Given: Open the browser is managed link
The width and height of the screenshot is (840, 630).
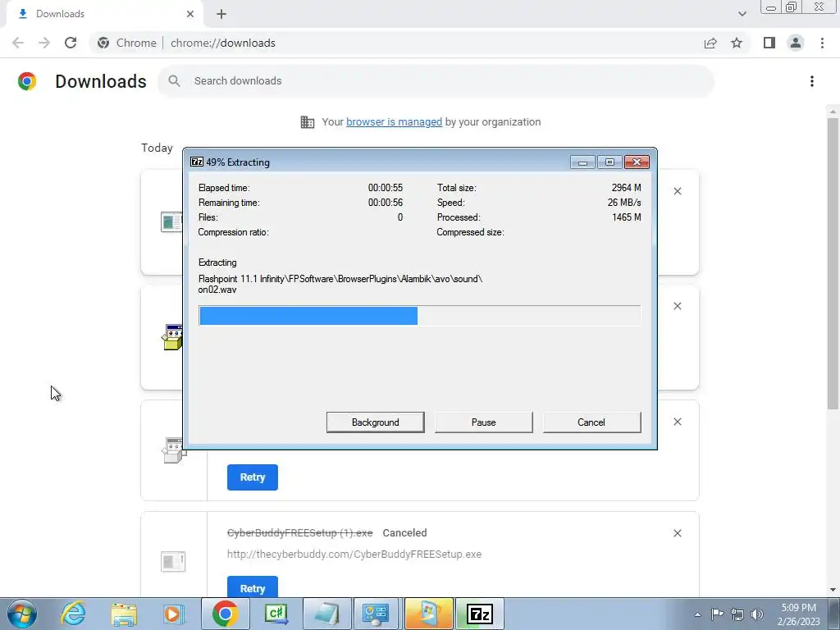Looking at the screenshot, I should pyautogui.click(x=394, y=122).
